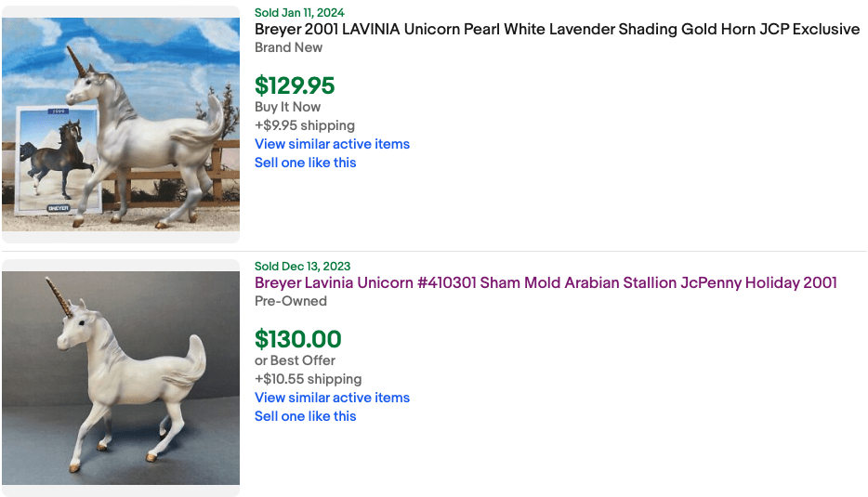Click the or Best Offer label

pyautogui.click(x=295, y=360)
